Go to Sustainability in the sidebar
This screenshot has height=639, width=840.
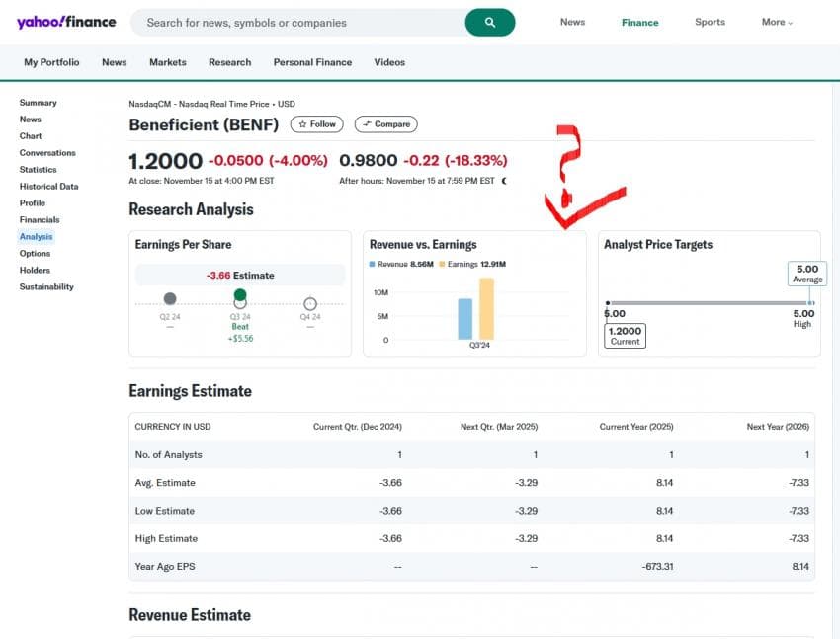click(46, 286)
